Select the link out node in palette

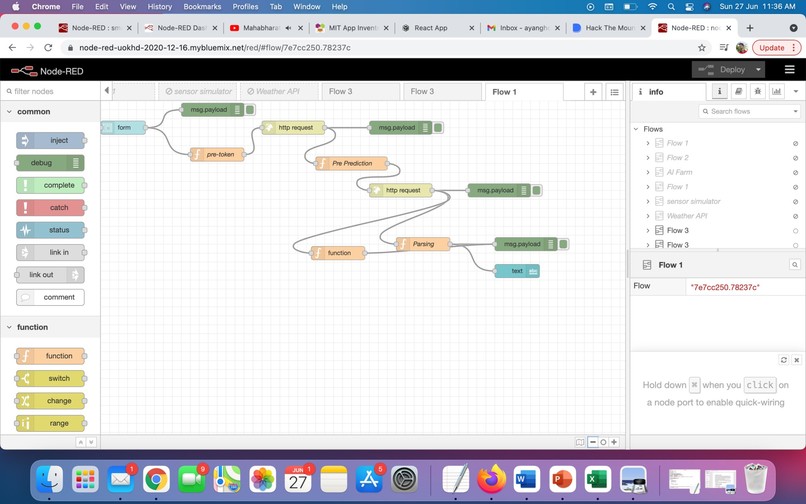coord(50,275)
